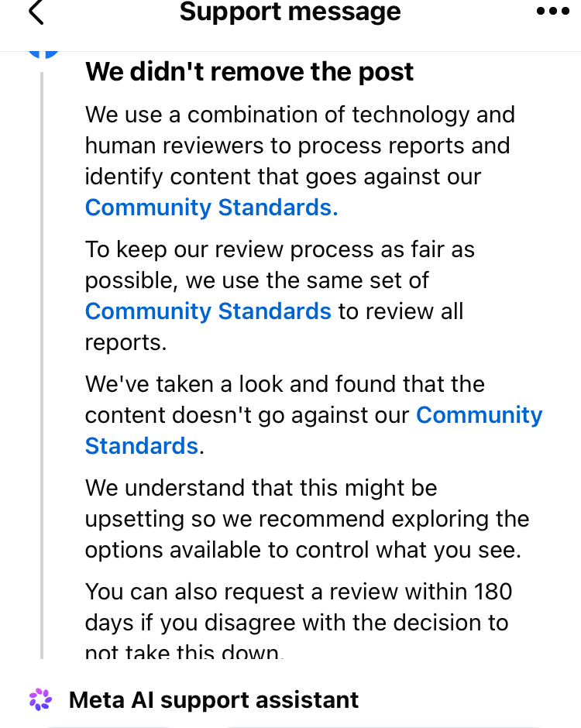Click the 'request a review within 180 days' text
The height and width of the screenshot is (728, 581).
click(297, 607)
